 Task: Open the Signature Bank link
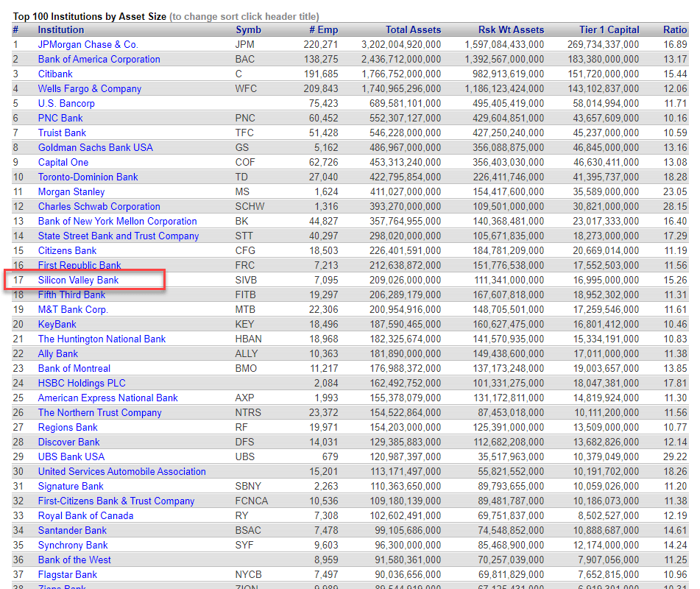(71, 487)
